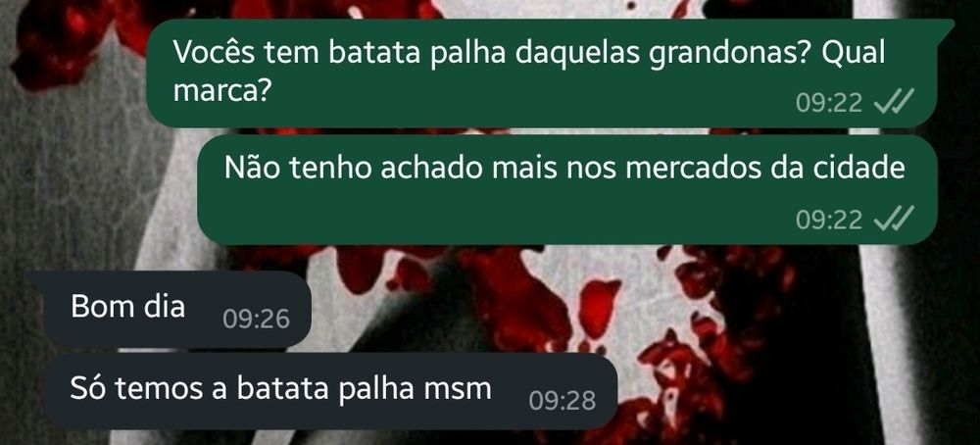The width and height of the screenshot is (980, 445).
Task: Tap the double check mark on the batata palha question
Action: coord(895,102)
